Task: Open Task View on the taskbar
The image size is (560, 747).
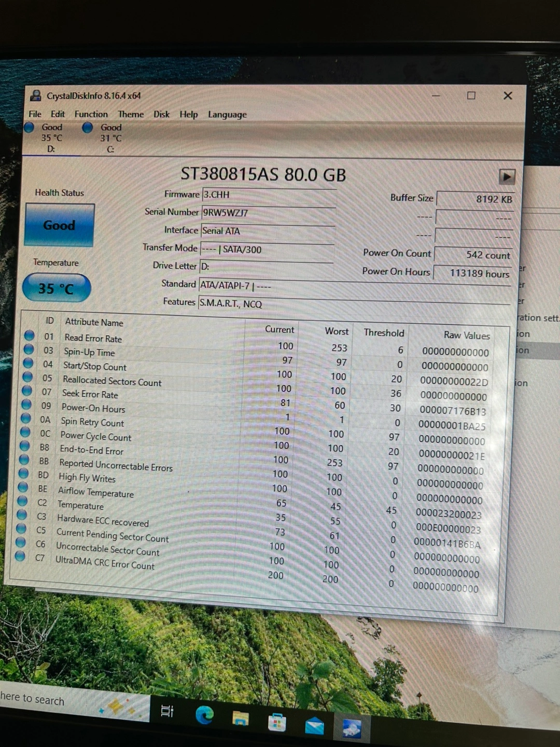Action: [x=167, y=711]
